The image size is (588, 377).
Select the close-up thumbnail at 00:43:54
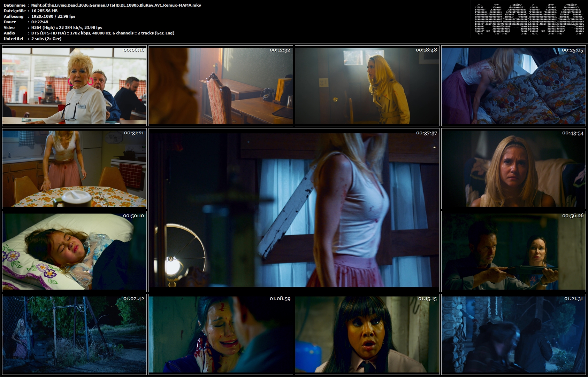click(513, 168)
